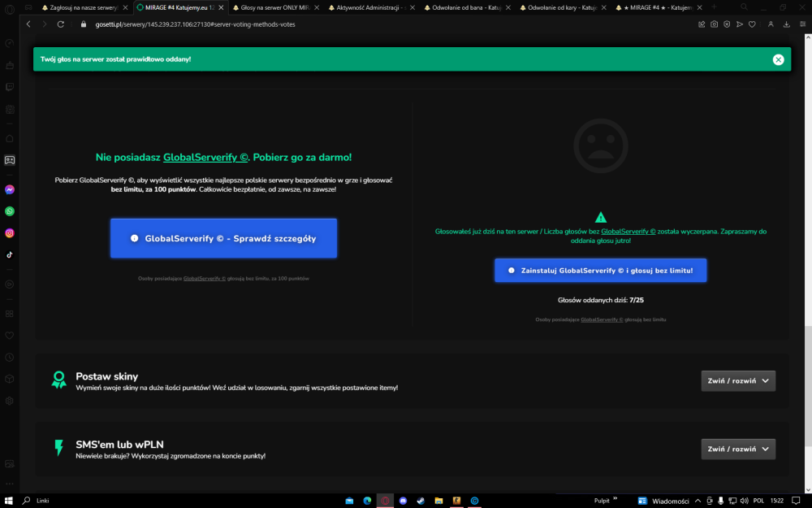The image size is (812, 508).
Task: Switch to 'Aktywność Administracji' tab
Action: [x=371, y=8]
